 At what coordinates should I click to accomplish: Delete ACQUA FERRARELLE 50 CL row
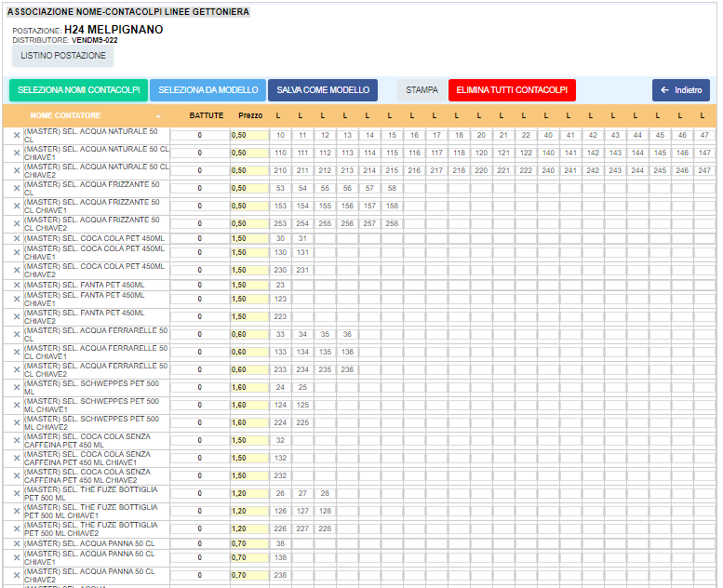[17, 334]
